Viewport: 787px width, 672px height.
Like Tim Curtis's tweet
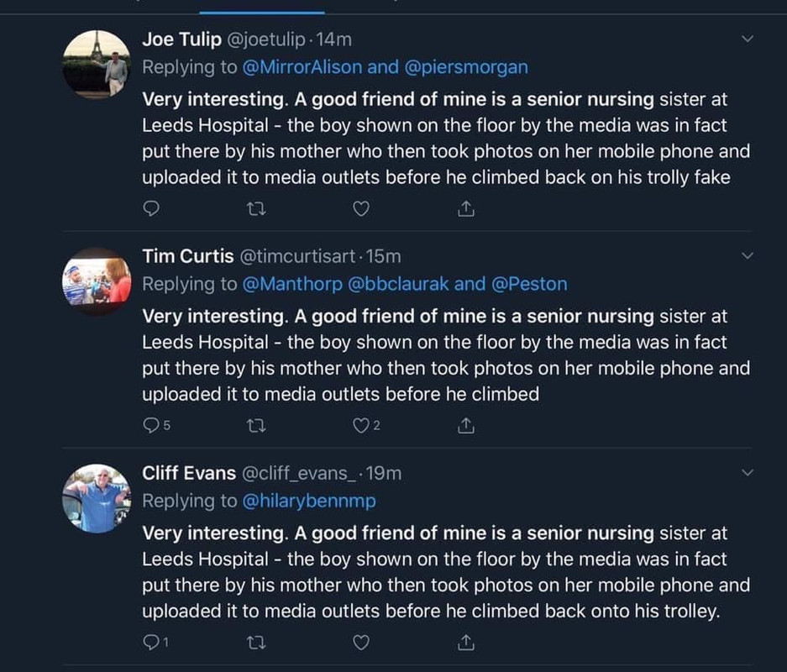pyautogui.click(x=360, y=426)
